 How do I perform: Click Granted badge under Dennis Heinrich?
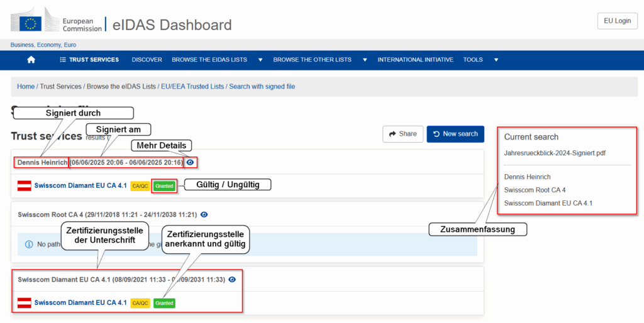(x=164, y=186)
